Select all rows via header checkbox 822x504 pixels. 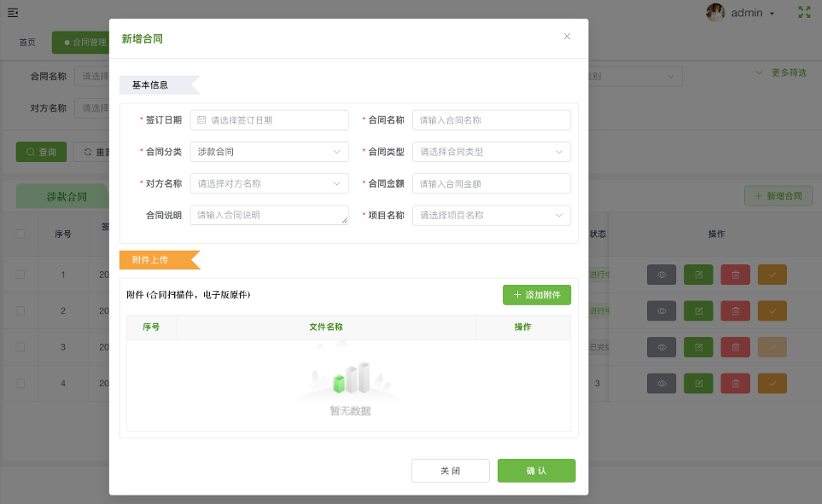pyautogui.click(x=20, y=234)
